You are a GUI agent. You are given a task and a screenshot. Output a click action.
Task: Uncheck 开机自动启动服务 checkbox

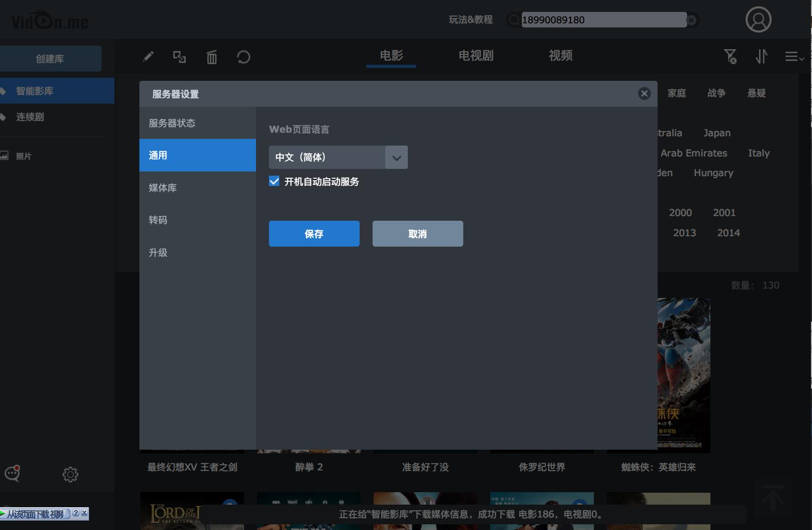274,181
